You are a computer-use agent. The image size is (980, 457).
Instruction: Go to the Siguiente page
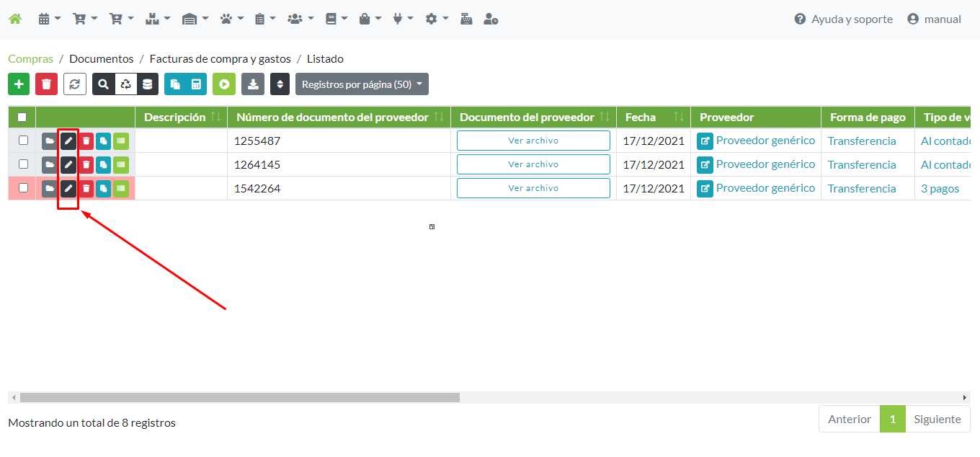coord(937,419)
